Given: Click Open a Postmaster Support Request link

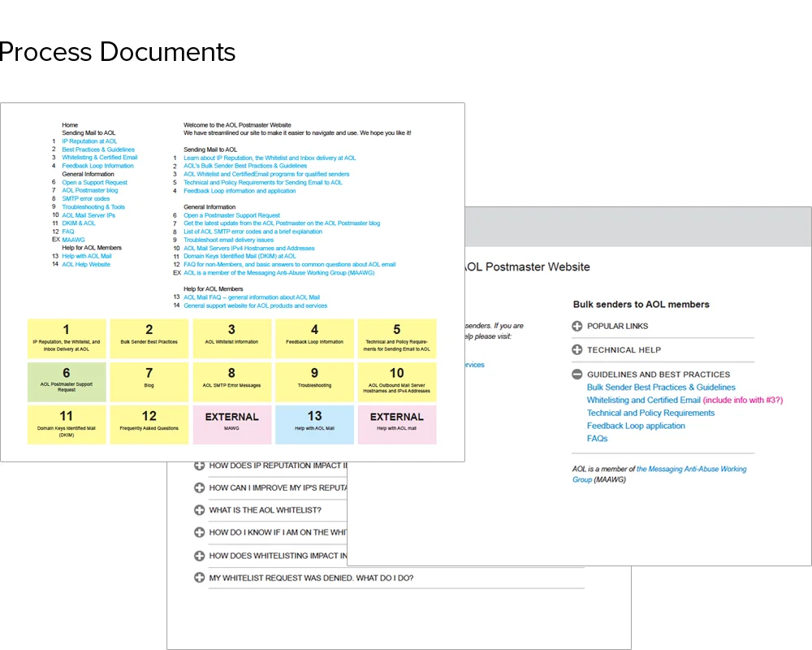Looking at the screenshot, I should click(231, 215).
